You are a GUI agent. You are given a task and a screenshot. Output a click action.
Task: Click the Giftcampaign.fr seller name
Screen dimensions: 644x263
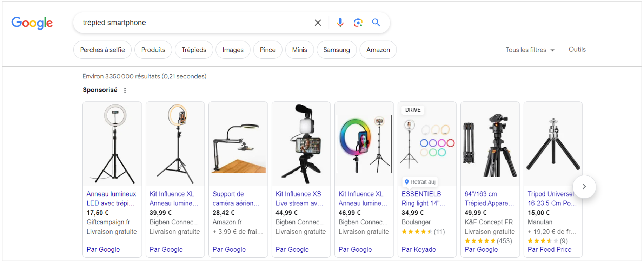coord(108,222)
